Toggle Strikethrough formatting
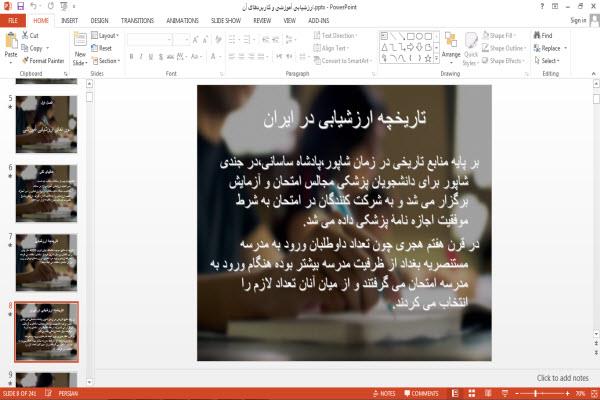 pos(170,57)
